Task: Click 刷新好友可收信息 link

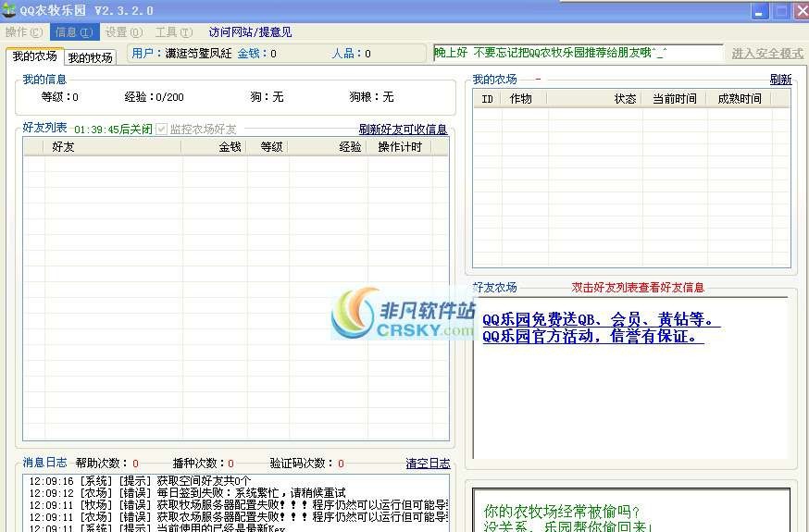Action: (x=403, y=130)
